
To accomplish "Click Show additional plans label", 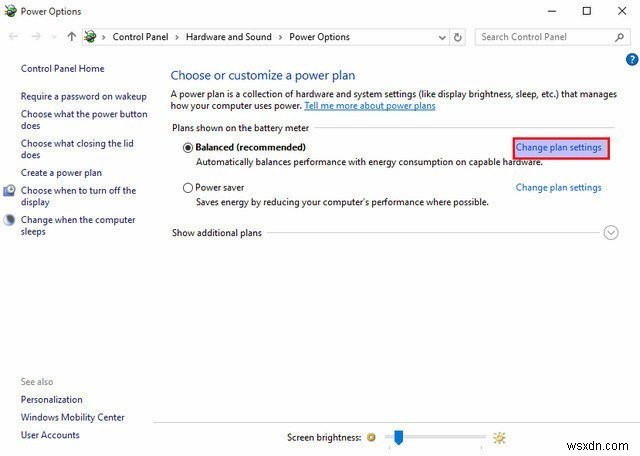I will coord(217,233).
